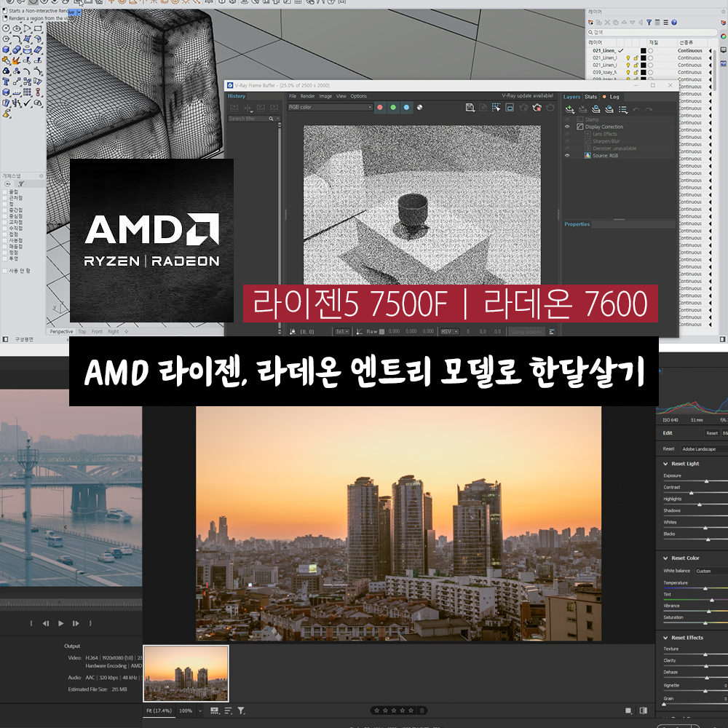This screenshot has width=728, height=728.
Task: Select the Check mark tool in Rhino sidebar
Action: click(x=28, y=103)
